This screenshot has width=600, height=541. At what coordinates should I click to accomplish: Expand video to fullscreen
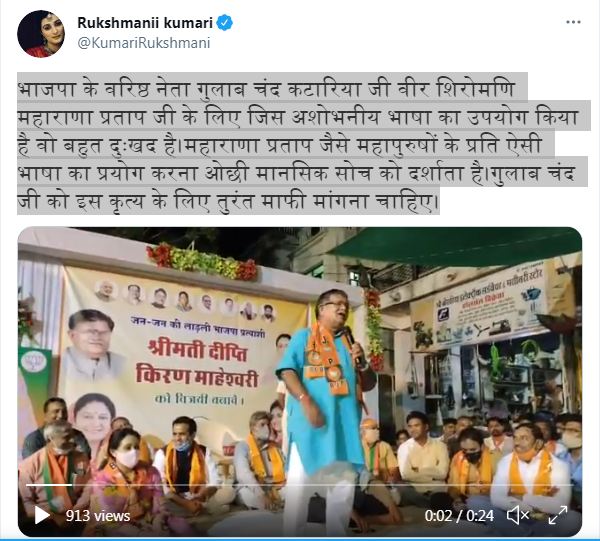click(x=558, y=515)
